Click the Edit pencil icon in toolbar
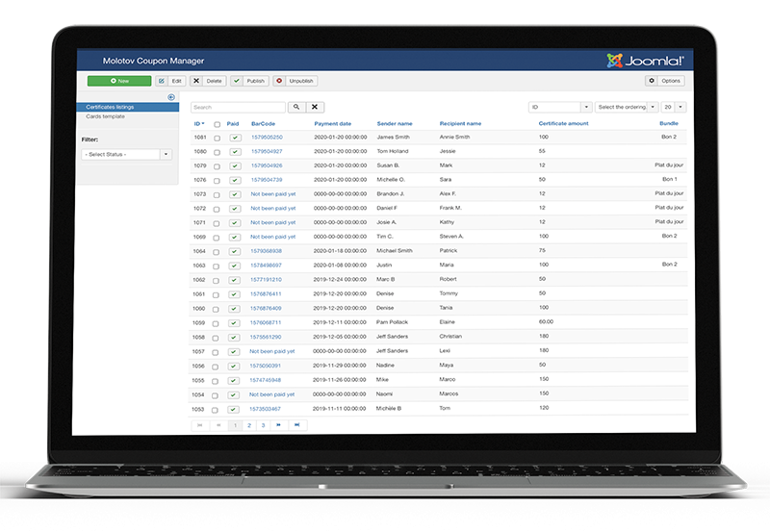 pos(161,82)
